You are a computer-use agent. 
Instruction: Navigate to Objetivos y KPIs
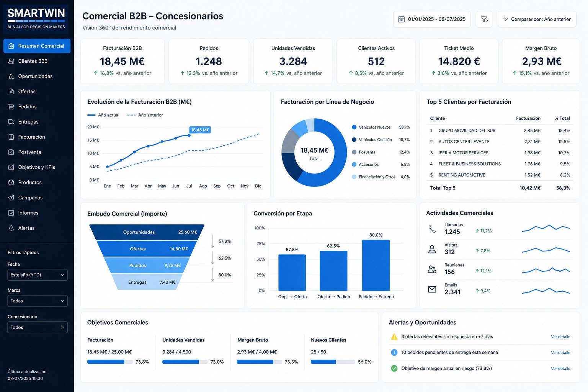click(x=37, y=167)
